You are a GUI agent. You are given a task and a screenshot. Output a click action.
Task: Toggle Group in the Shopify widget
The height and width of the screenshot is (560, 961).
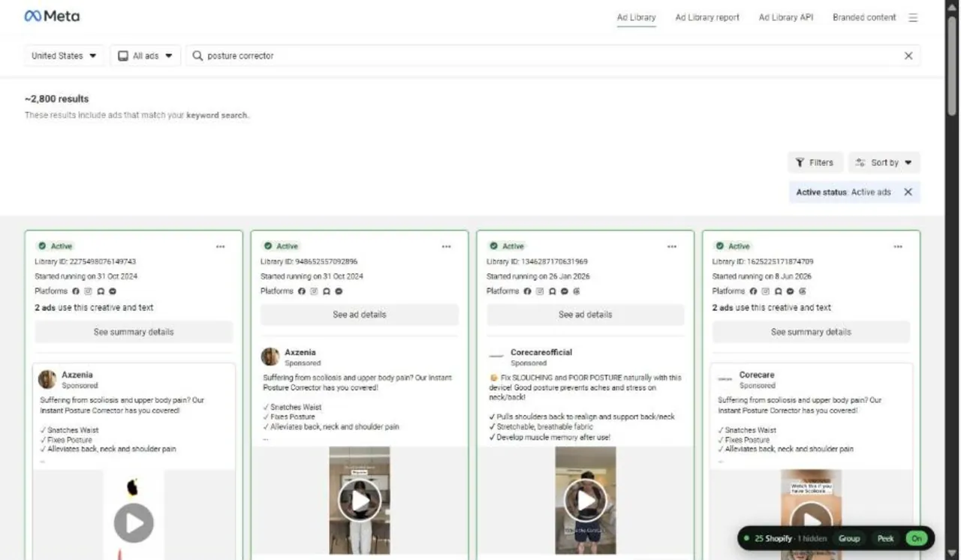(849, 538)
